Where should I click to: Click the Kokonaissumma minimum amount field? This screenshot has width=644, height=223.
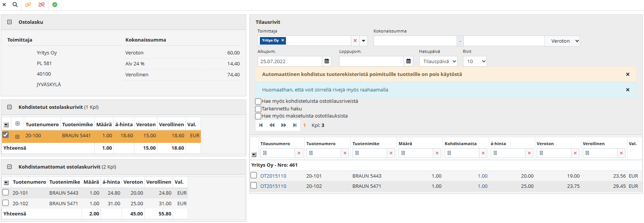point(415,41)
